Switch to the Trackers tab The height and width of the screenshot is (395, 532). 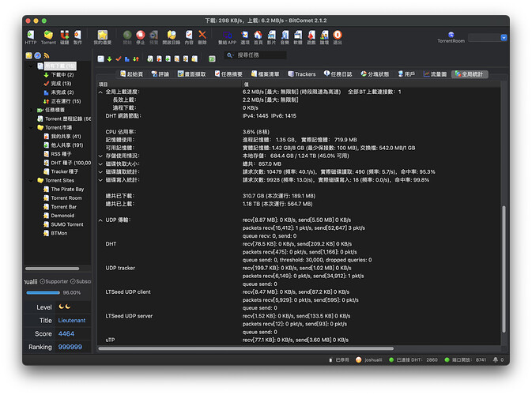pyautogui.click(x=302, y=74)
